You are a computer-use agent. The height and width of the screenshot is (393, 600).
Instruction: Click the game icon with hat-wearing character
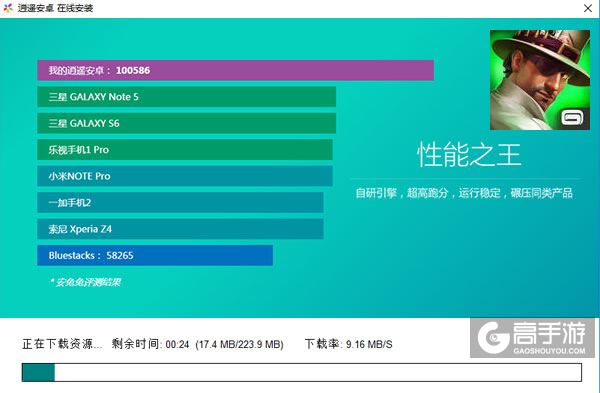click(x=540, y=80)
